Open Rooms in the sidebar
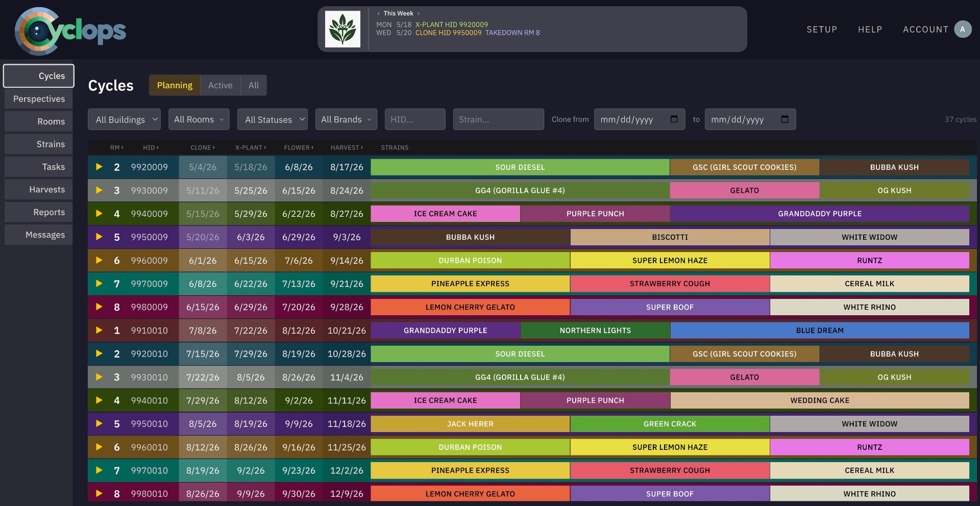Screen dimensions: 980x506 [x=39, y=121]
